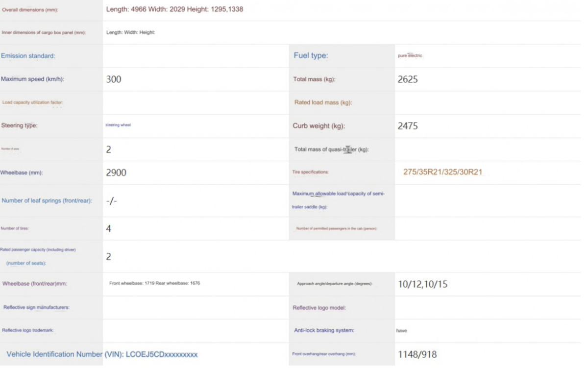
Task: Click the Overall dimensions value text
Action: pyautogui.click(x=175, y=9)
